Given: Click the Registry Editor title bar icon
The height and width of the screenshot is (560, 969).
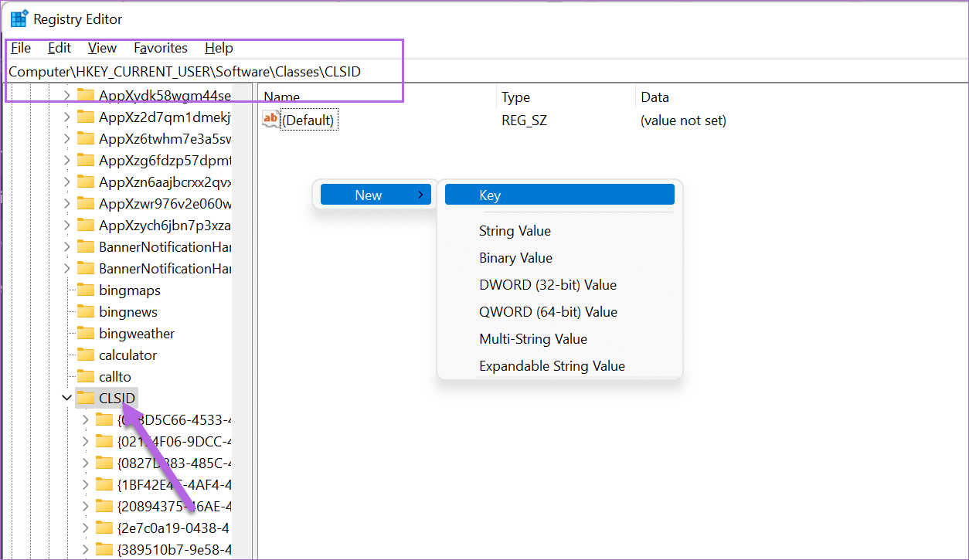Looking at the screenshot, I should tap(19, 17).
